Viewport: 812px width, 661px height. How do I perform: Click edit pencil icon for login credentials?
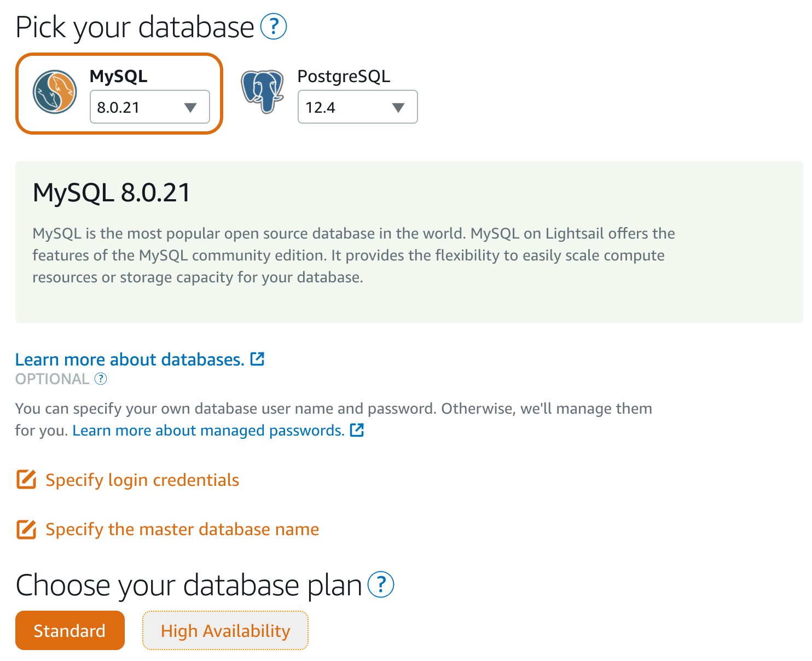click(26, 479)
